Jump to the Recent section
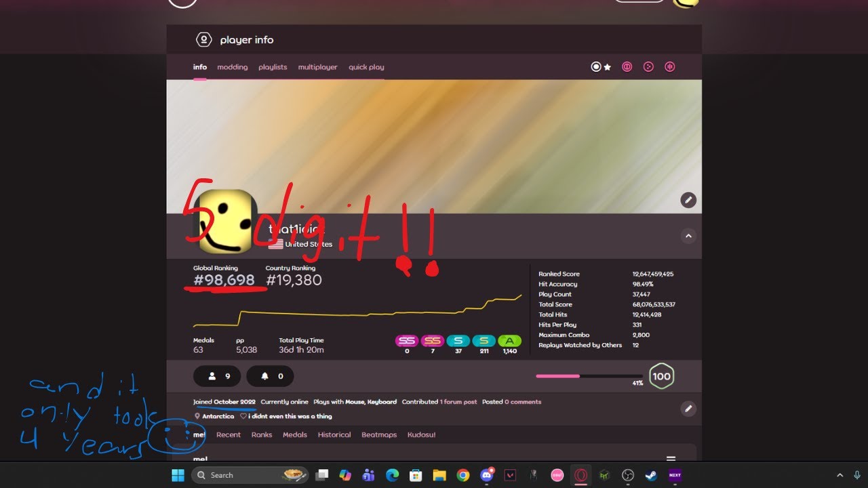This screenshot has height=488, width=868. [x=229, y=434]
